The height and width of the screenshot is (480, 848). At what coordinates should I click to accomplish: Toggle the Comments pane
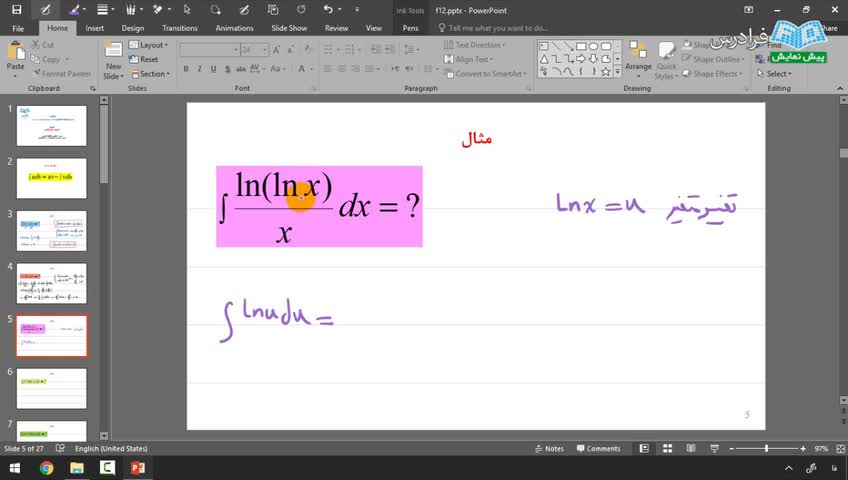[598, 449]
